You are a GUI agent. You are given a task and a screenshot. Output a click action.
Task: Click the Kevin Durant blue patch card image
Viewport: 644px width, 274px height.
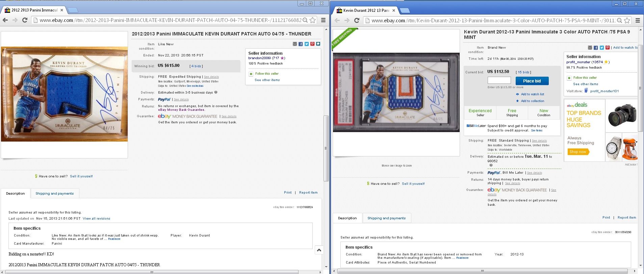[x=64, y=94]
